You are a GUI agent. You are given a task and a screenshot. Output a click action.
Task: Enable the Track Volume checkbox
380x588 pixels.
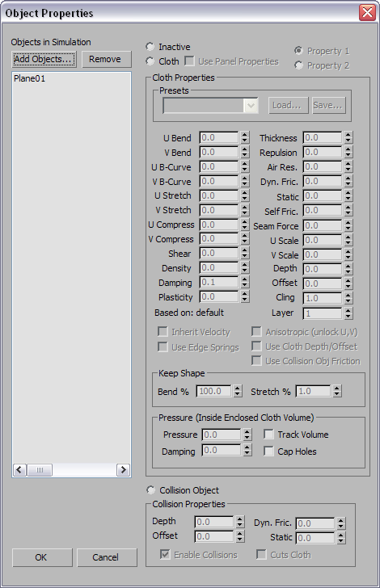click(268, 435)
